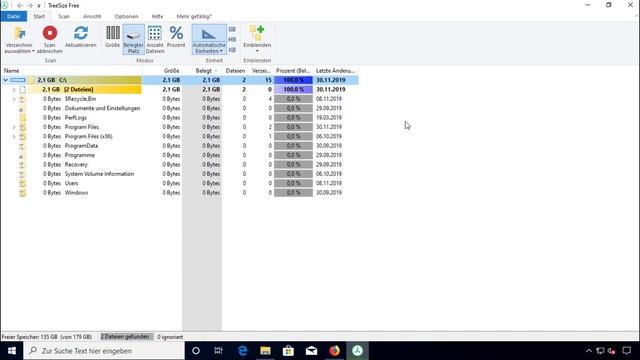Select the Windows folder row
The image size is (640, 360).
click(x=180, y=193)
